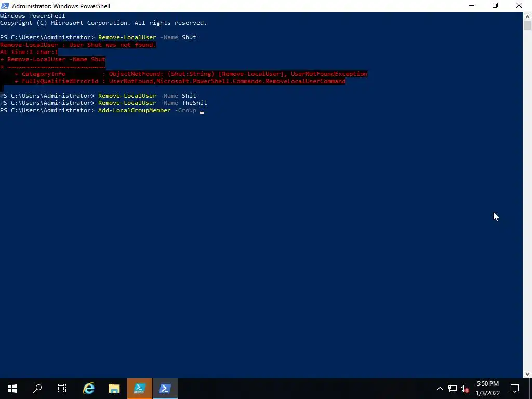Click the 'TheShit' user name argument

tap(194, 103)
